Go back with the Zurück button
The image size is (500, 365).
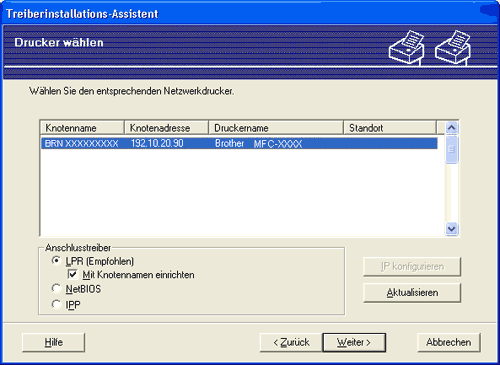point(291,342)
